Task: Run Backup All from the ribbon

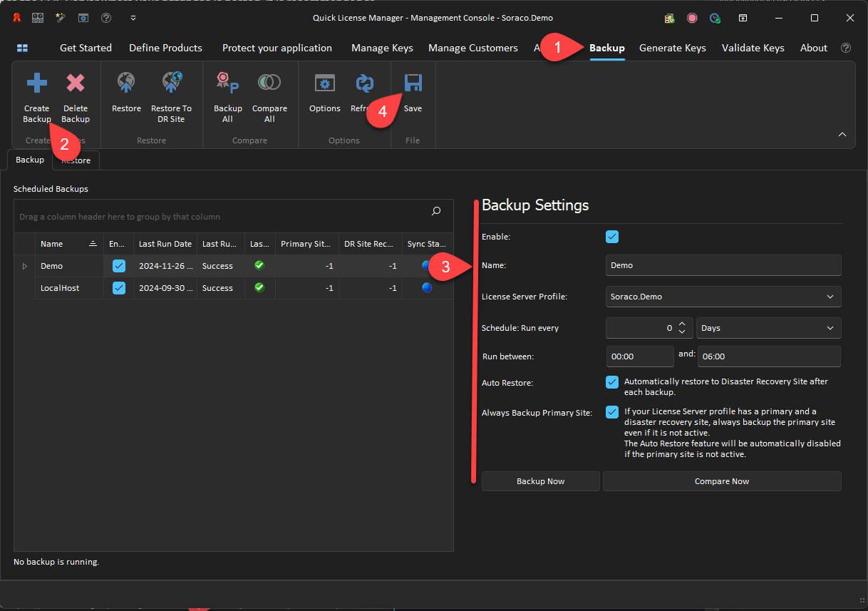Action: point(227,84)
